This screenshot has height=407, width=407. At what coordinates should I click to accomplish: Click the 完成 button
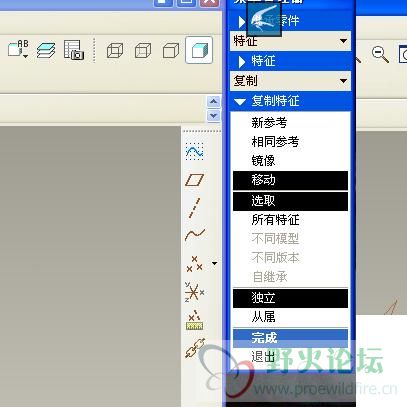click(290, 338)
